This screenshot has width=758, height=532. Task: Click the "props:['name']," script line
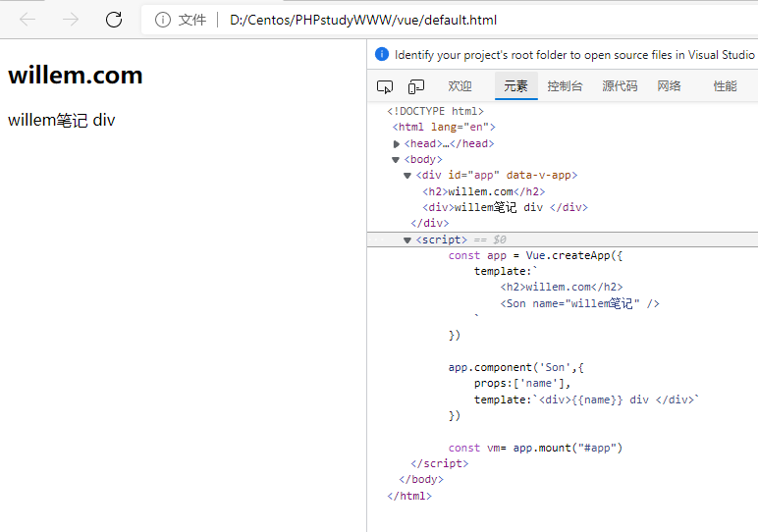522,383
